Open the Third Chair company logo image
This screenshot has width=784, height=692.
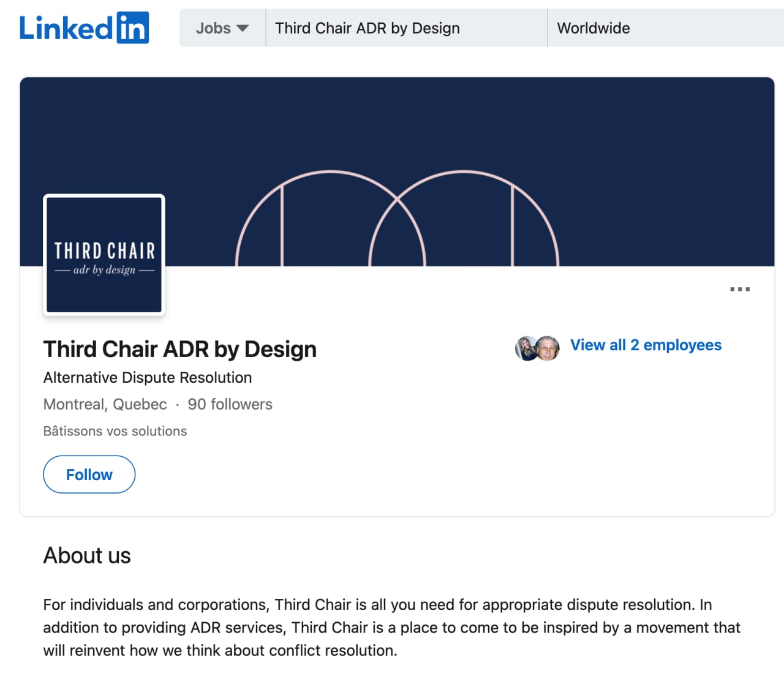(104, 255)
